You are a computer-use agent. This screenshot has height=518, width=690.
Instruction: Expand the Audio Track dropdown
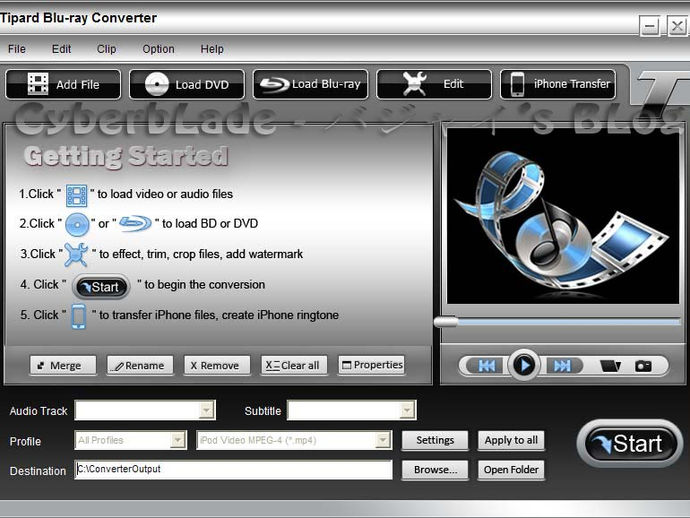[206, 411]
